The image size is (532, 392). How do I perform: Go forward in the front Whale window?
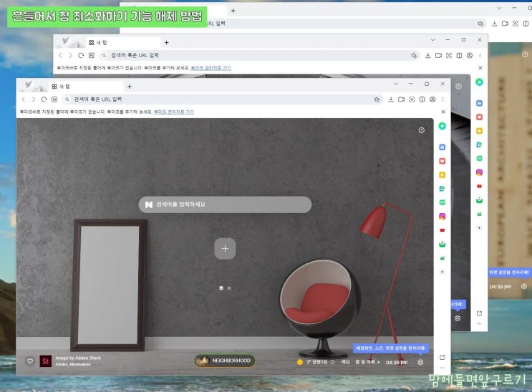pos(33,99)
